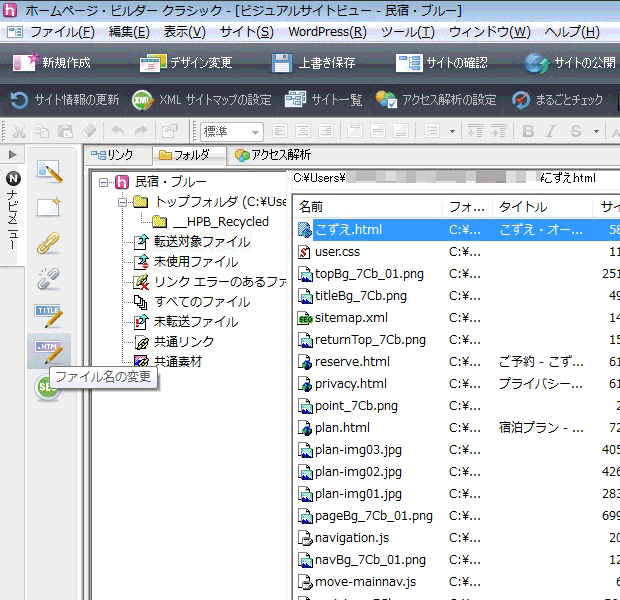Open アクセス解析の設定 from toolbar
620x600 pixels.
pos(436,100)
